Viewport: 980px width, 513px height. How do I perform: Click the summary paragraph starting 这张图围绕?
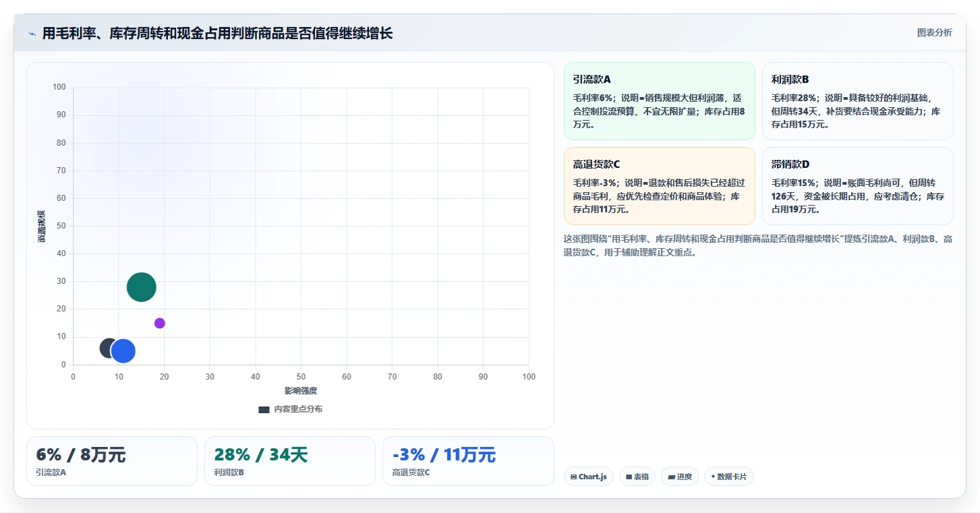[x=758, y=246]
